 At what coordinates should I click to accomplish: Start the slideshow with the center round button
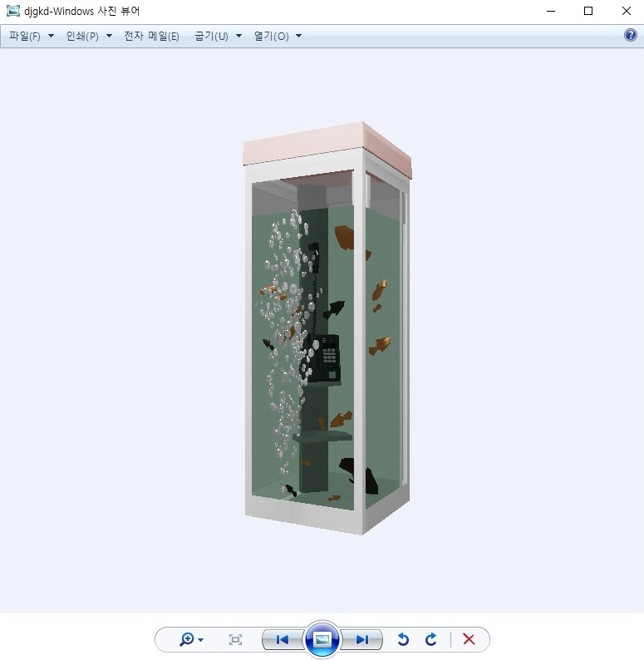tap(322, 639)
